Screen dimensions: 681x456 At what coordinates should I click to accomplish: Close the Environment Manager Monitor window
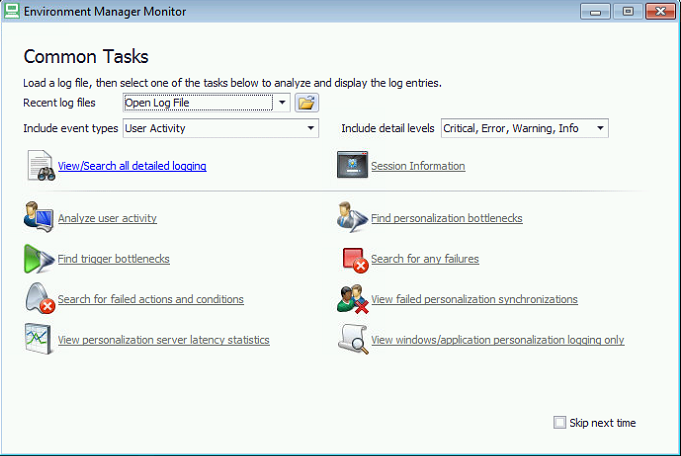coord(660,11)
